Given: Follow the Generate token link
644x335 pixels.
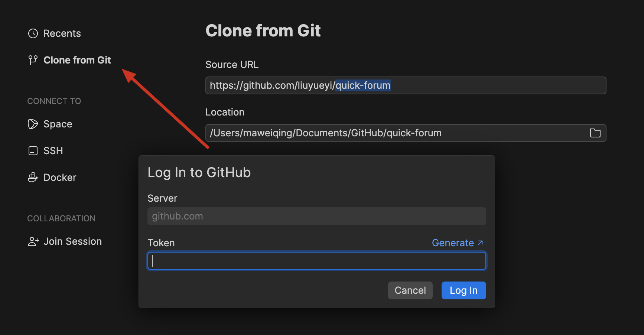Looking at the screenshot, I should pos(453,243).
